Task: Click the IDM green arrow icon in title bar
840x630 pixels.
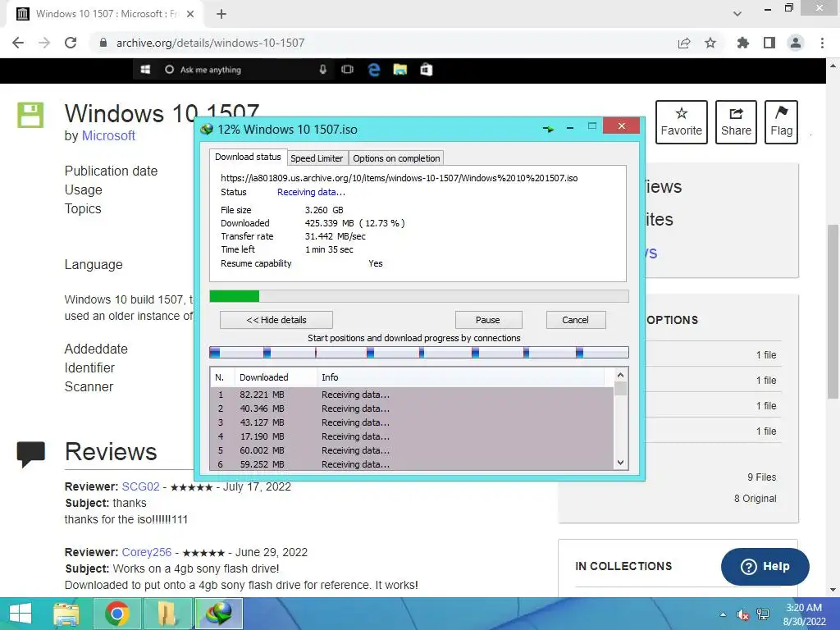Action: [548, 129]
